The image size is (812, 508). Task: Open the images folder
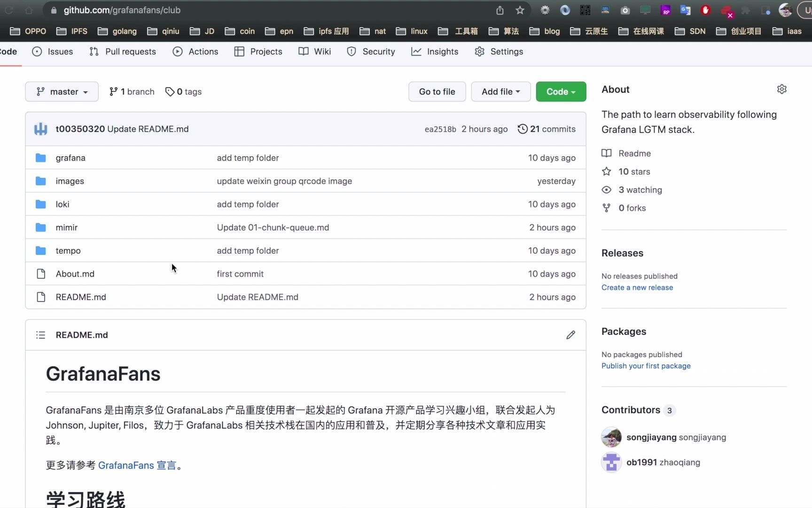70,181
